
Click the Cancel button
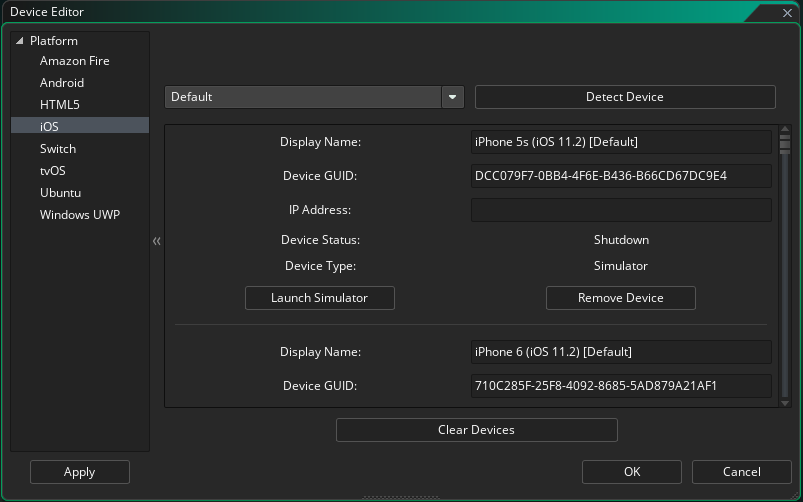[x=742, y=472]
